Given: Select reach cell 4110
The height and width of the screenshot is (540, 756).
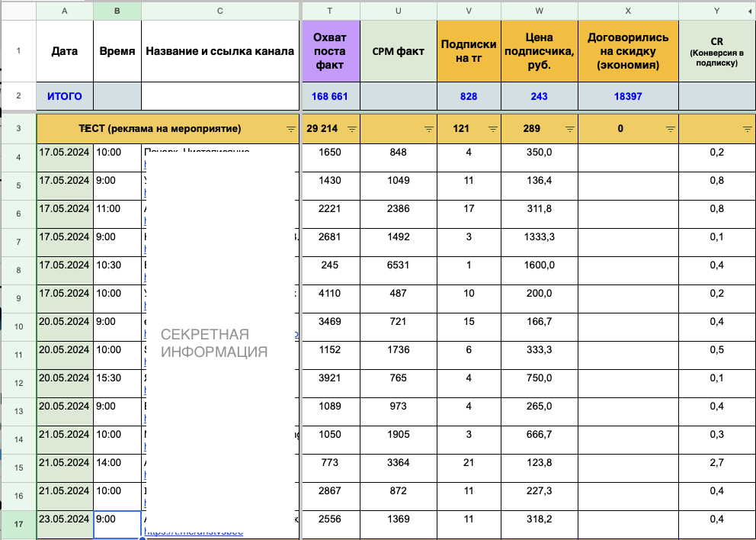Looking at the screenshot, I should pyautogui.click(x=330, y=299).
